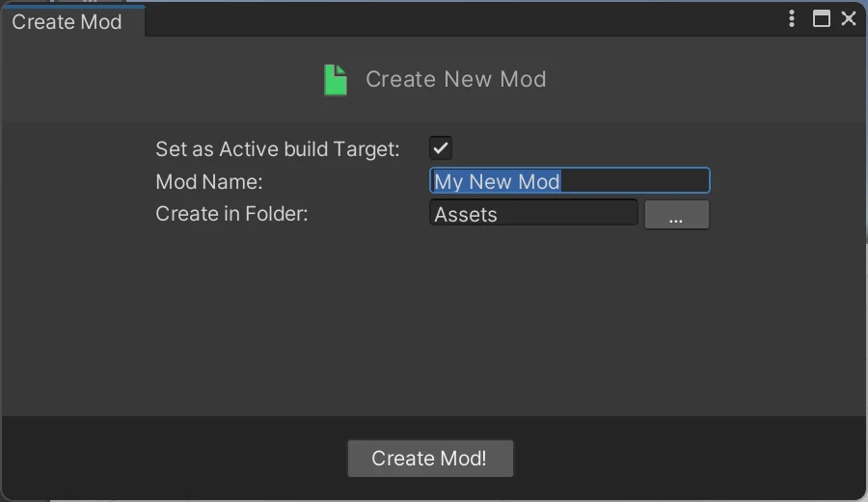Click the Create in Folder label
Screen dimensions: 868x502
click(231, 214)
